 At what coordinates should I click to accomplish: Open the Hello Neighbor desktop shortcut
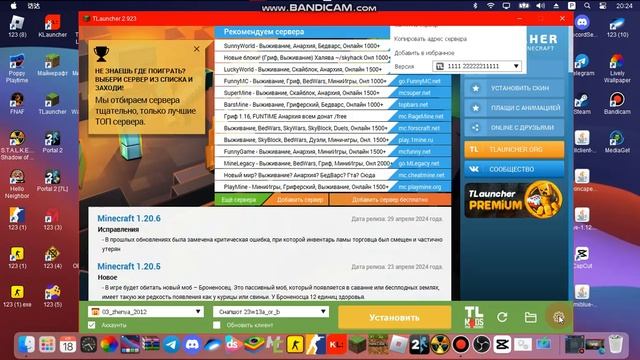point(17,184)
